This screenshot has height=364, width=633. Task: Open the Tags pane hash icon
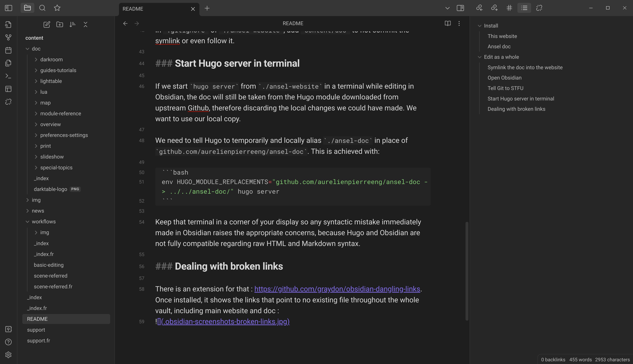(x=509, y=8)
